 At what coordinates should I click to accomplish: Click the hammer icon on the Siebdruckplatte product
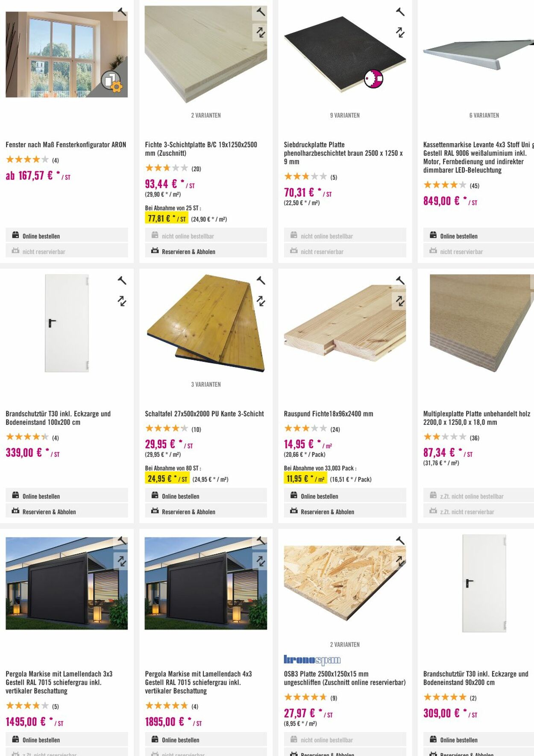(400, 12)
